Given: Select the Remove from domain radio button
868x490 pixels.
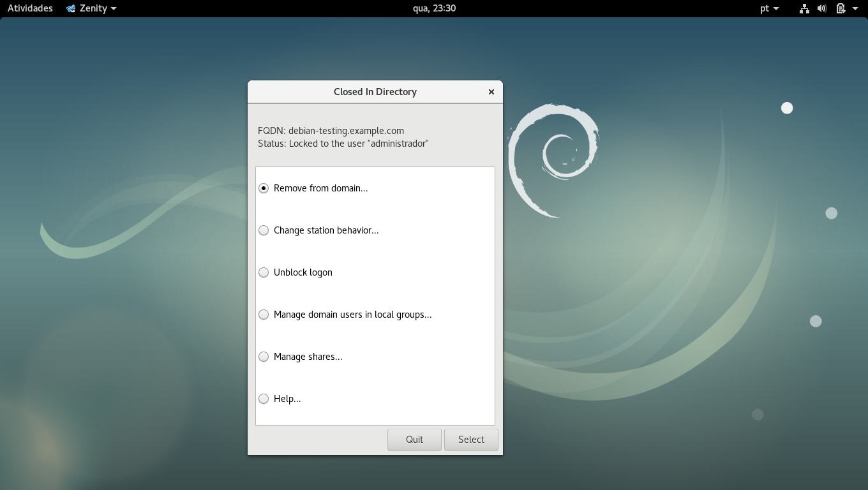Looking at the screenshot, I should [264, 188].
